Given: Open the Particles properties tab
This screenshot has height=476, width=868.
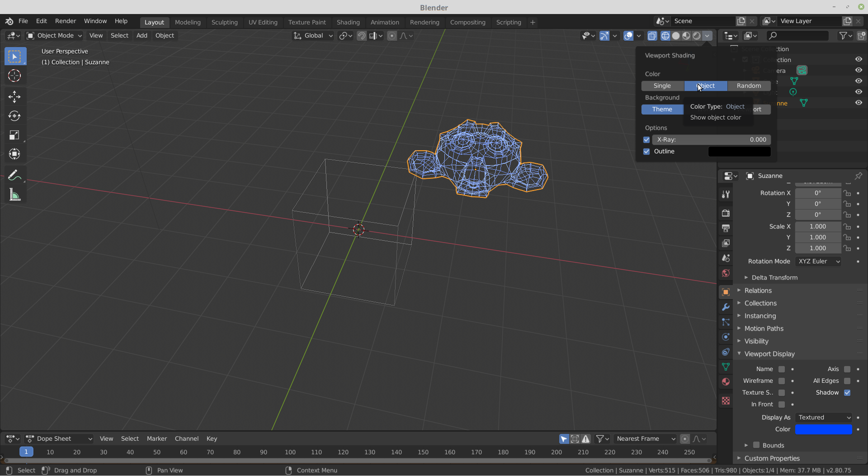Looking at the screenshot, I should 726,322.
